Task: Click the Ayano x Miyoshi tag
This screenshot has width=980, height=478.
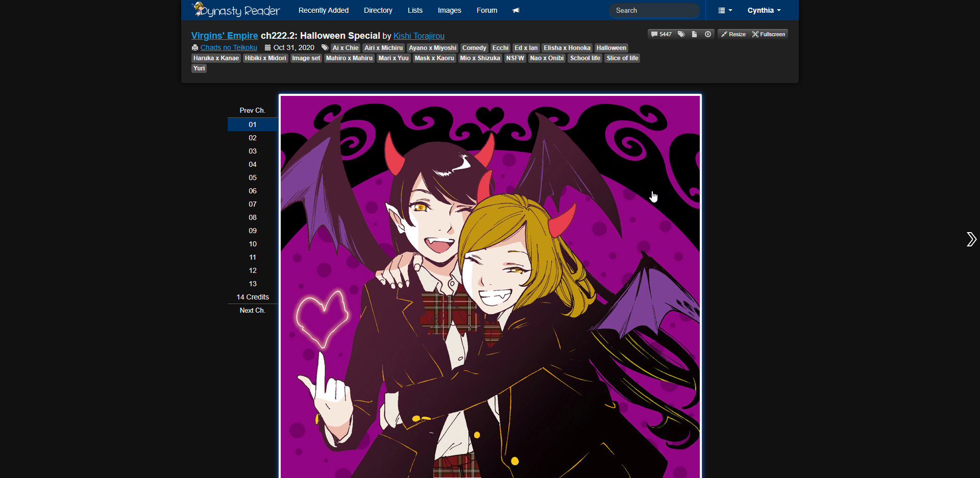Action: click(x=432, y=48)
